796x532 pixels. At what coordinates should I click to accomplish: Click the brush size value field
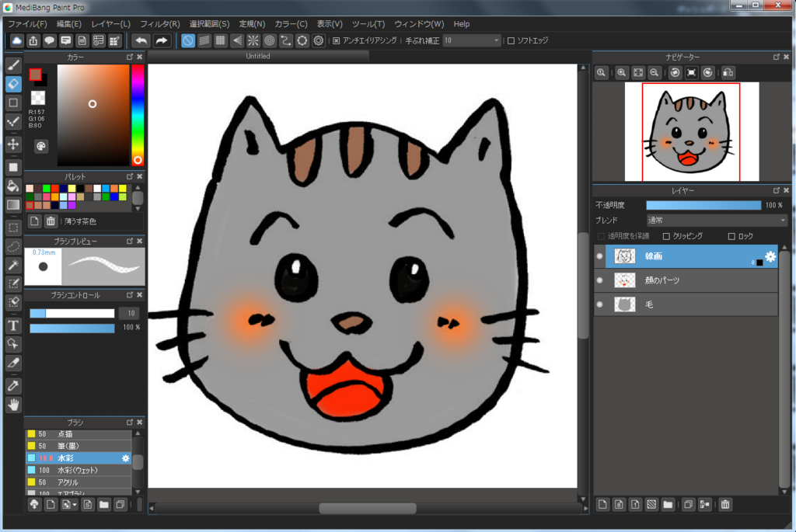coord(130,314)
